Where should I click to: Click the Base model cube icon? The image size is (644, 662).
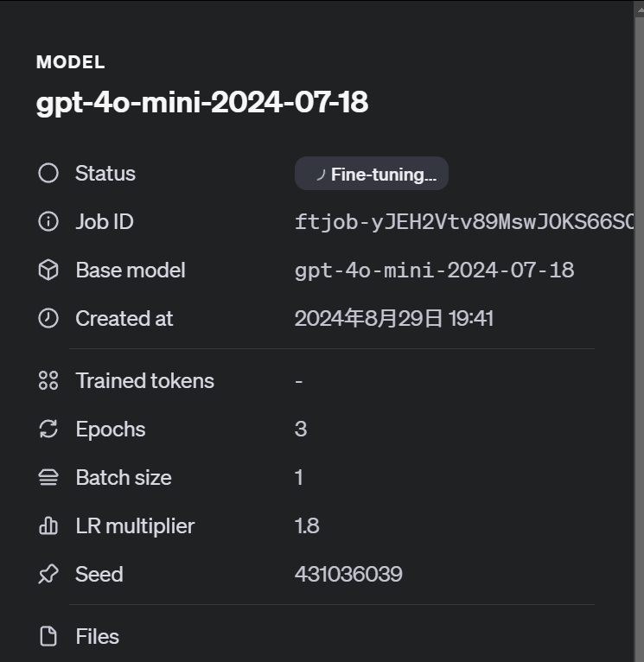click(48, 270)
